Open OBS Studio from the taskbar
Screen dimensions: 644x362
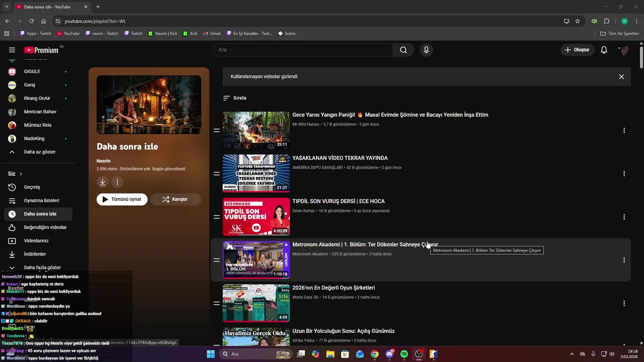(419, 354)
